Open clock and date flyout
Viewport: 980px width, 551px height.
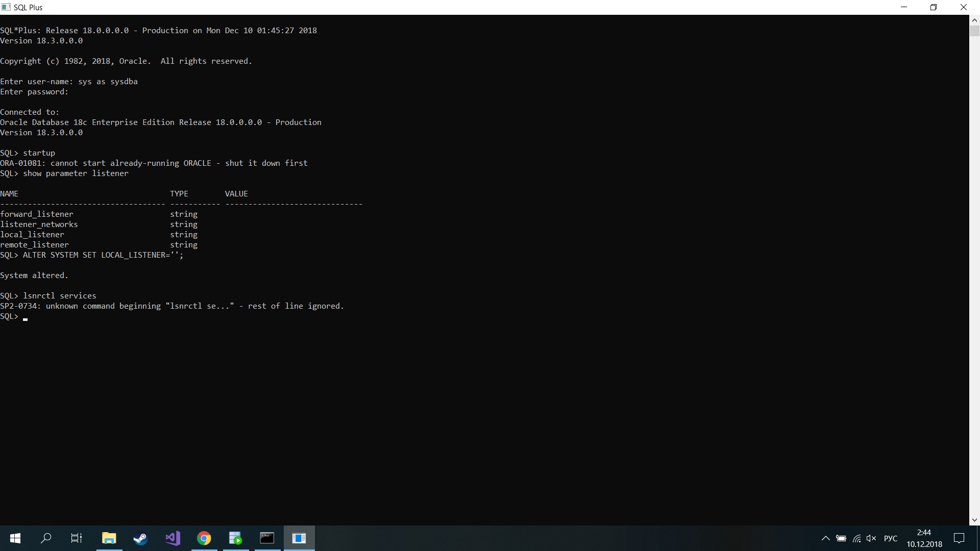click(x=924, y=538)
